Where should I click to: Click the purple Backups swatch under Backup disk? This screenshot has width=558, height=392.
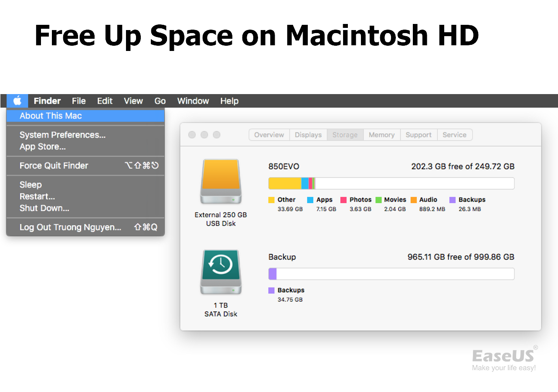pyautogui.click(x=272, y=291)
